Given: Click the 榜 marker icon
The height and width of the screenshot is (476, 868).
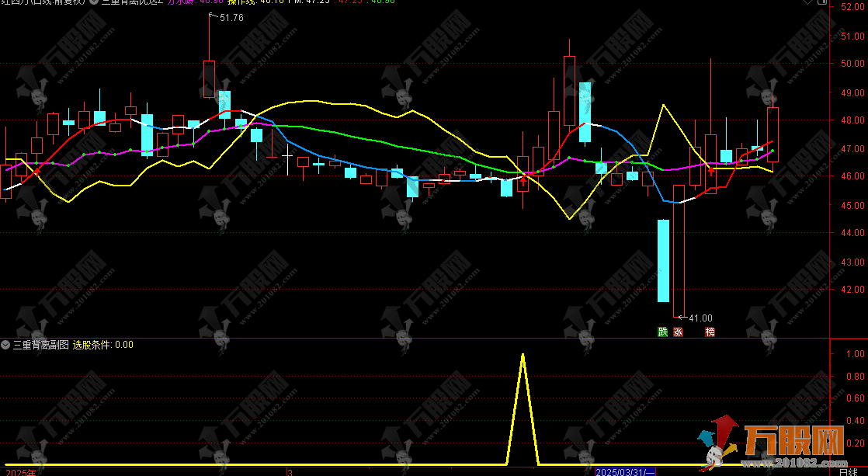Looking at the screenshot, I should (x=710, y=332).
